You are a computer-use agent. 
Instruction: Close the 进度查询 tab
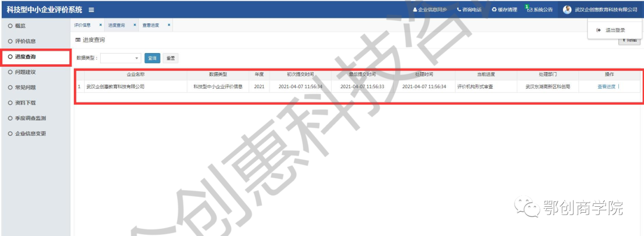click(x=134, y=25)
